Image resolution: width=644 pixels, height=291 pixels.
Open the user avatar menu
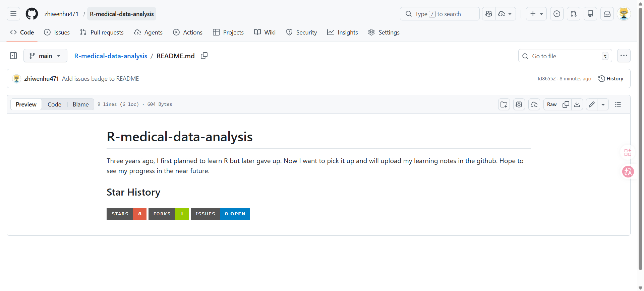[624, 14]
